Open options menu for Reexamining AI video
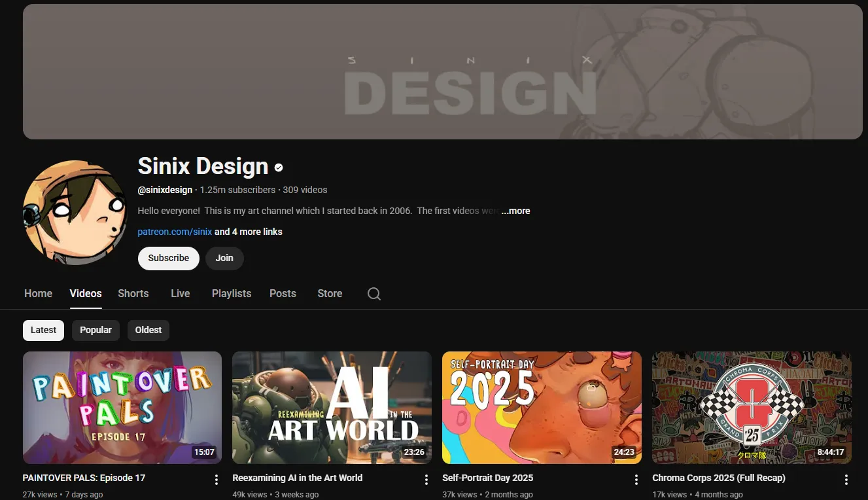The image size is (868, 500). click(426, 479)
